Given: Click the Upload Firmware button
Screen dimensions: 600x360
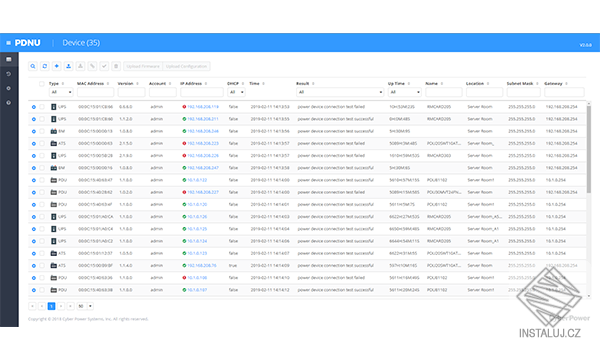Looking at the screenshot, I should (x=143, y=66).
